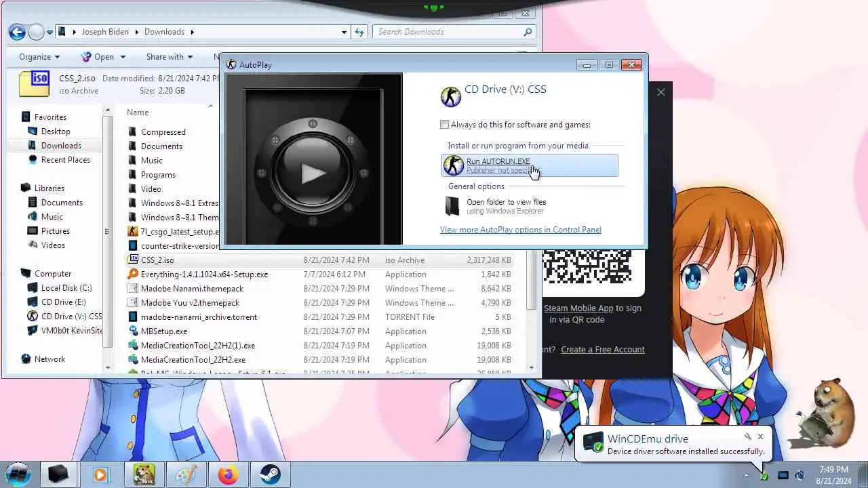Click the AutoPlay media player thumbnail
Viewport: 868px width, 488px height.
313,159
